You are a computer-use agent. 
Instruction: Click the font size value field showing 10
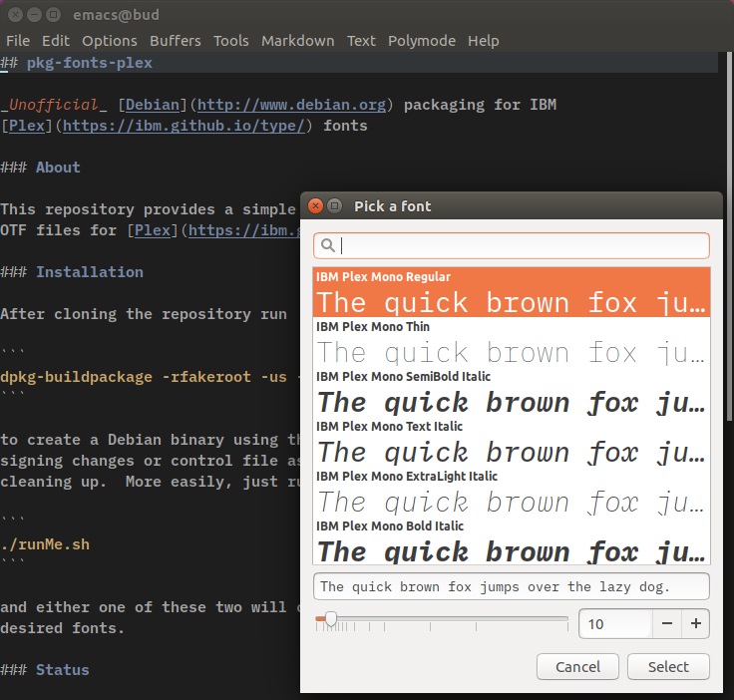(615, 624)
